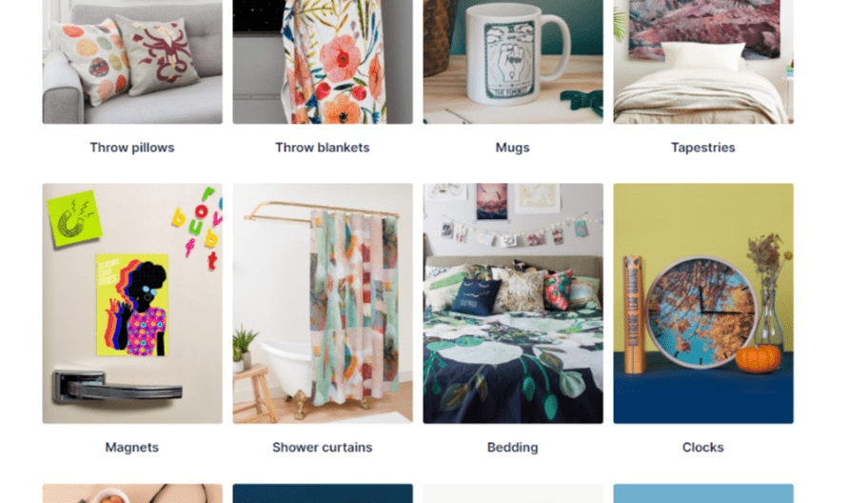Open the dark navy tile below Shower curtains

pos(323,493)
